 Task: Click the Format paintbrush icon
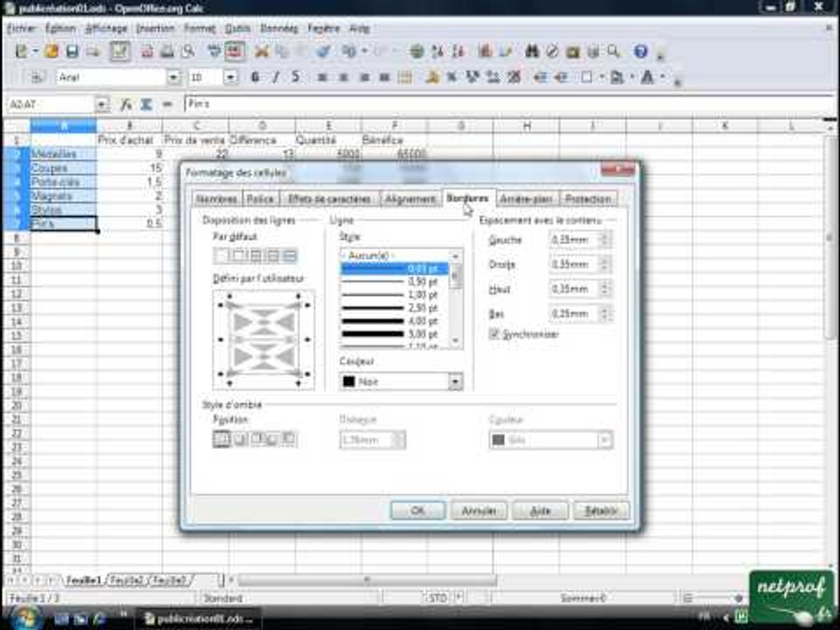click(323, 52)
